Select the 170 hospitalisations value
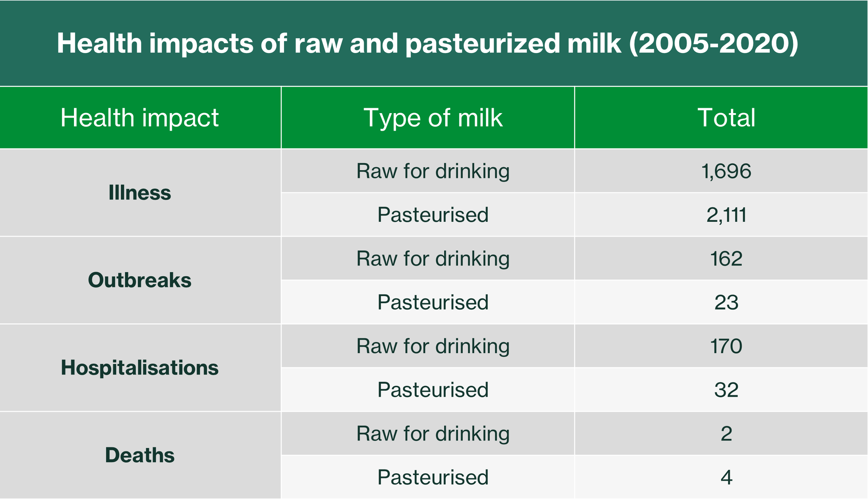The height and width of the screenshot is (499, 868). tap(721, 346)
